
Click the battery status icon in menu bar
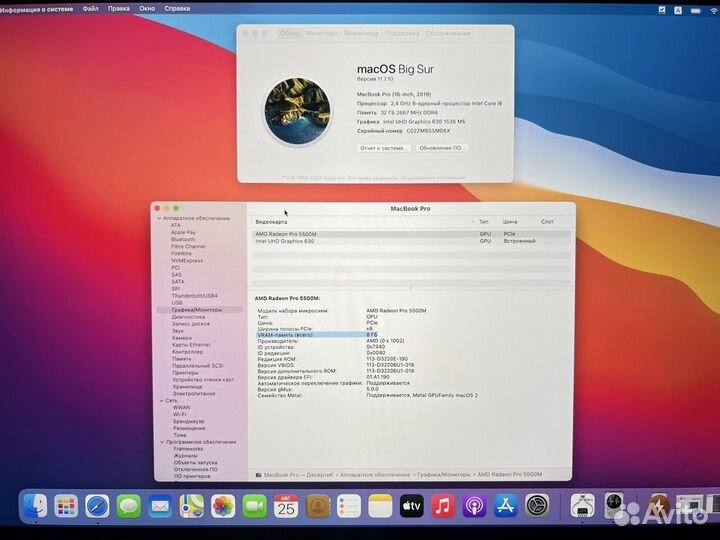click(696, 10)
